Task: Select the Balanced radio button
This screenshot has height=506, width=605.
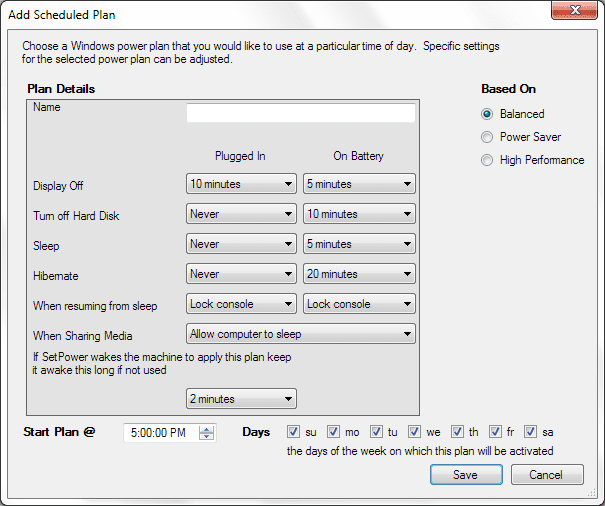Action: 487,114
